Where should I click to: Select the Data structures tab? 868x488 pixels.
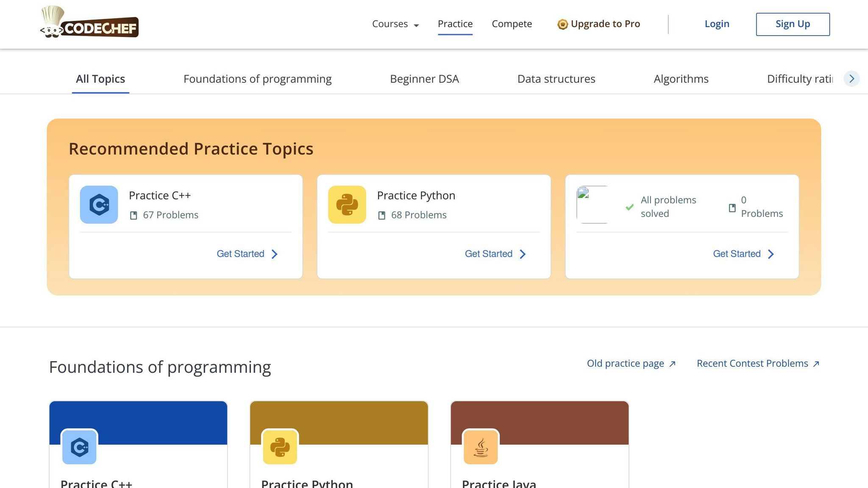click(556, 79)
